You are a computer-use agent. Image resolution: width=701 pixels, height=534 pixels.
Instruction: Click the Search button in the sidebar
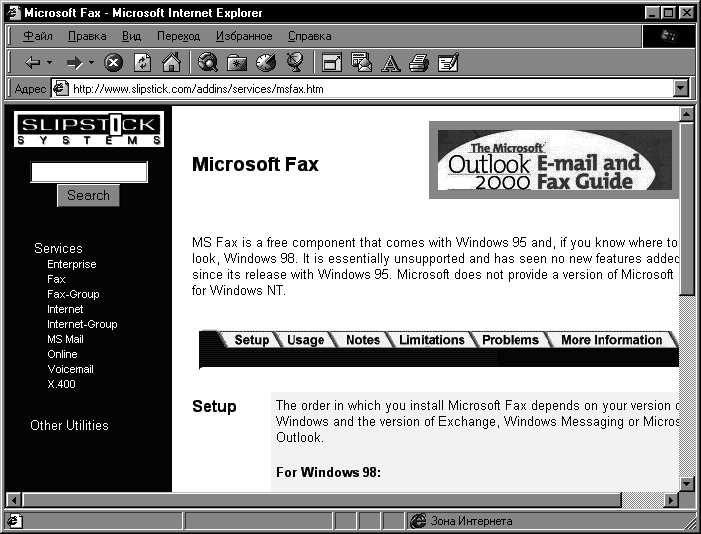[x=89, y=195]
